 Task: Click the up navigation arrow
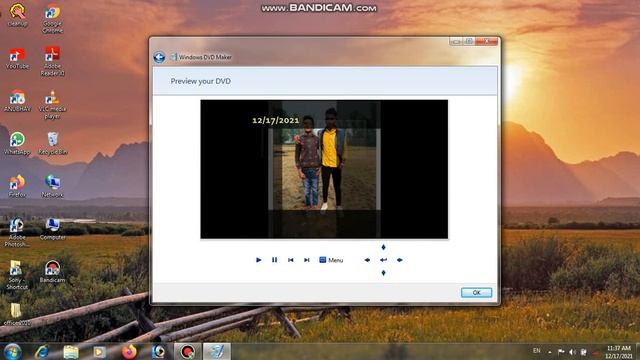pyautogui.click(x=383, y=247)
